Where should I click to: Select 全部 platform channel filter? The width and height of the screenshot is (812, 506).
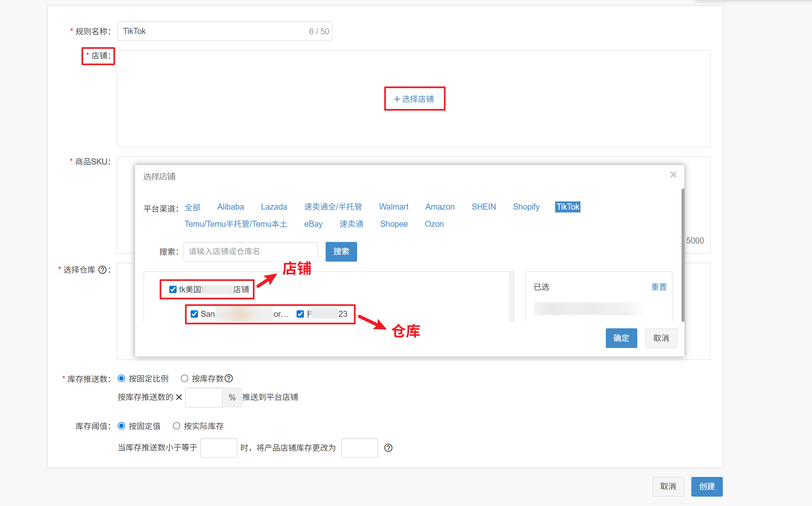point(192,207)
